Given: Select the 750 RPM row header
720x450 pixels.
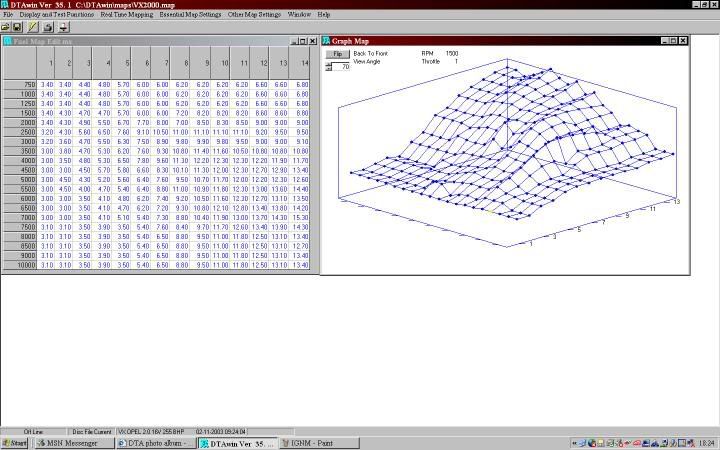Looking at the screenshot, I should [x=20, y=84].
